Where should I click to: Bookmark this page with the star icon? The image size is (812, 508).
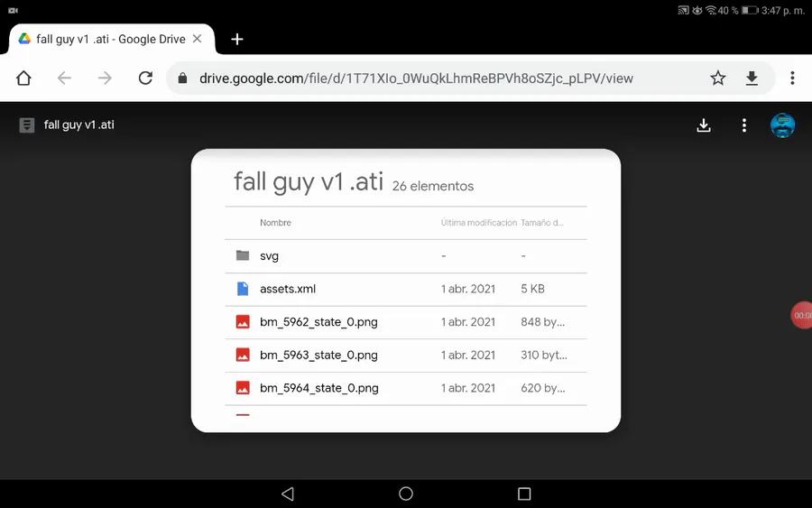click(x=718, y=79)
